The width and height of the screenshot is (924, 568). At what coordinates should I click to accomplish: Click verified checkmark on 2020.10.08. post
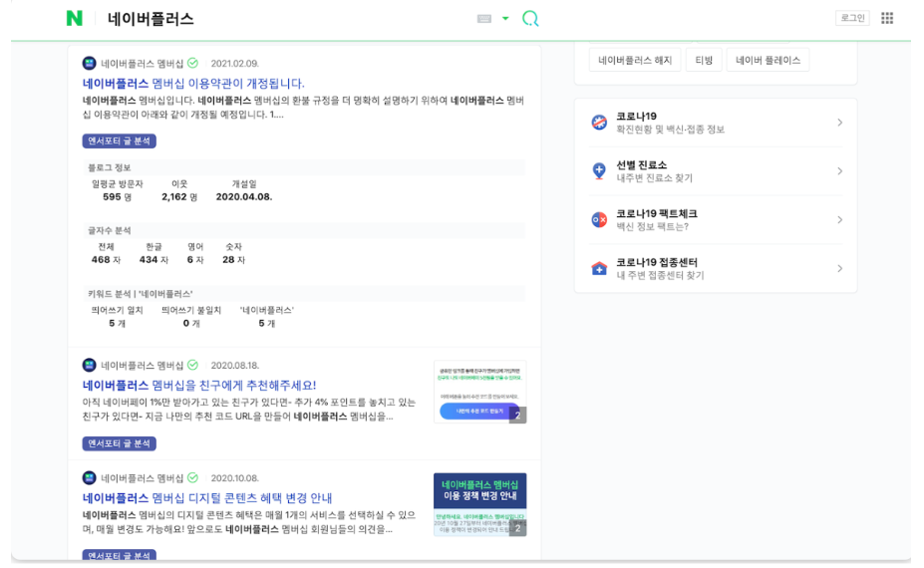[x=192, y=478]
